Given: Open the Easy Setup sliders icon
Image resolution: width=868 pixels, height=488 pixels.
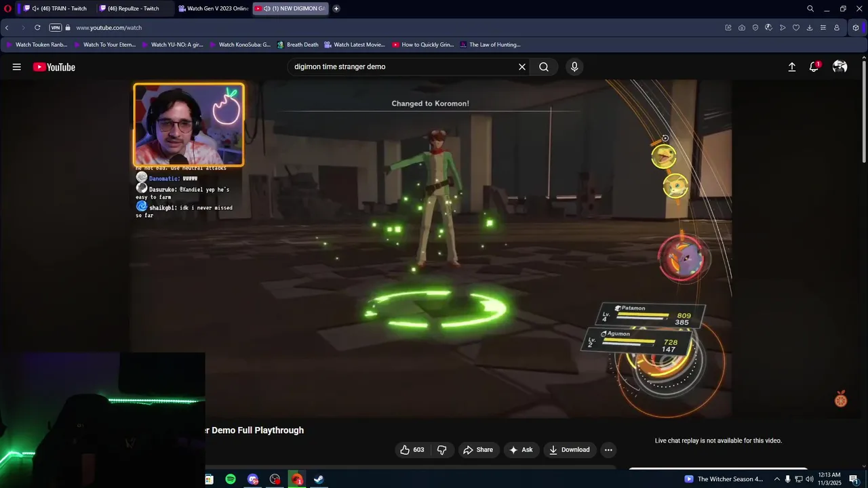Looking at the screenshot, I should (823, 28).
